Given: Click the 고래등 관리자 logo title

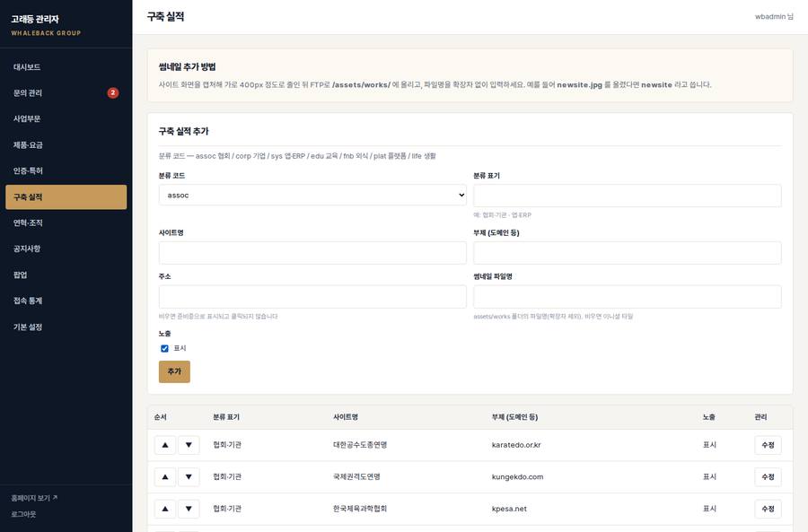Looking at the screenshot, I should pyautogui.click(x=35, y=19).
